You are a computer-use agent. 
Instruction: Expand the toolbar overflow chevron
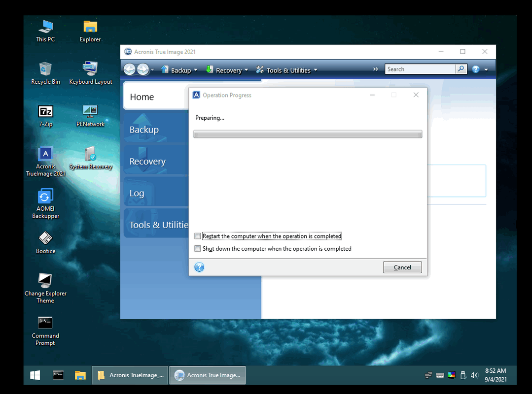pos(375,69)
